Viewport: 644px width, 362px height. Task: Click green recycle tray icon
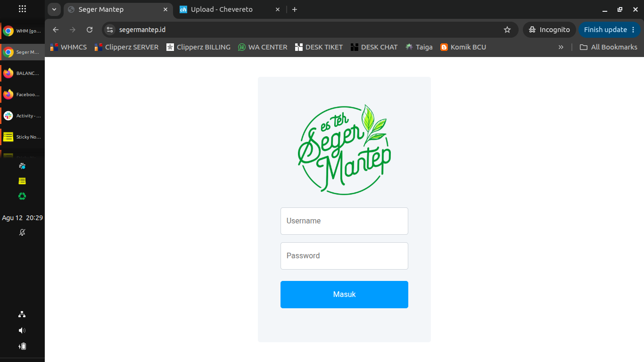(x=22, y=196)
